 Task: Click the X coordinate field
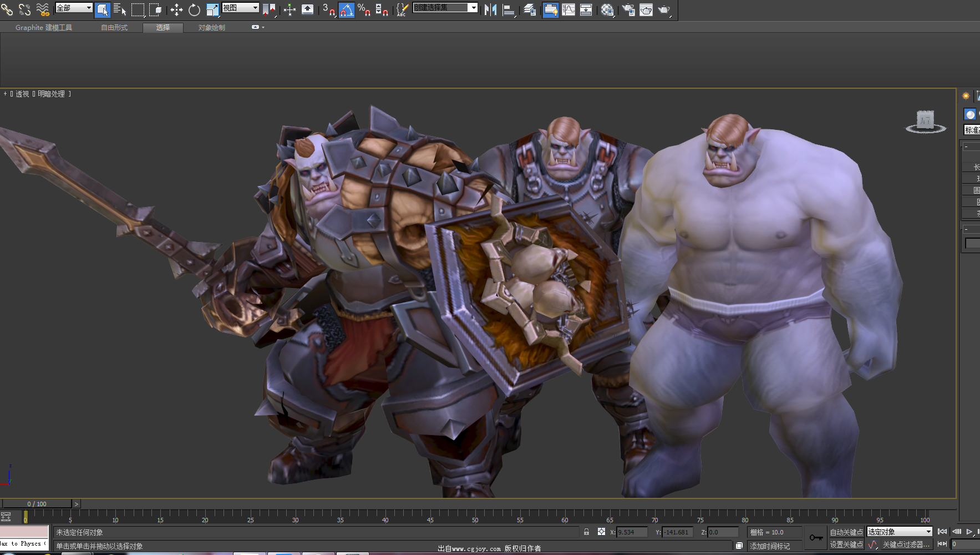[632, 532]
